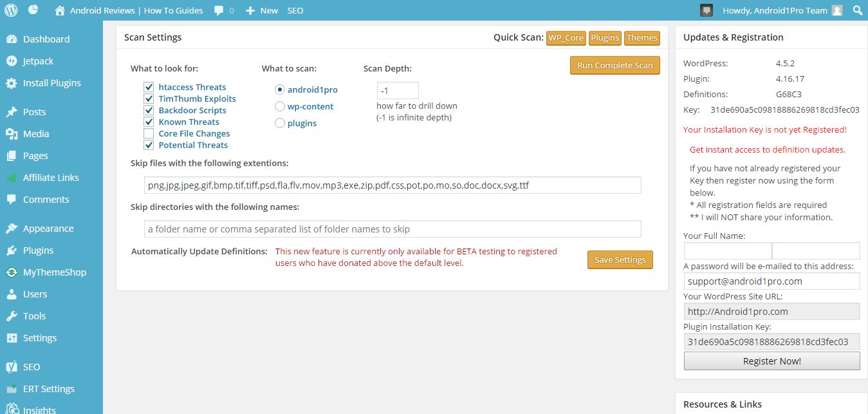The width and height of the screenshot is (868, 414).
Task: Click the Posts pushpin icon
Action: point(12,112)
